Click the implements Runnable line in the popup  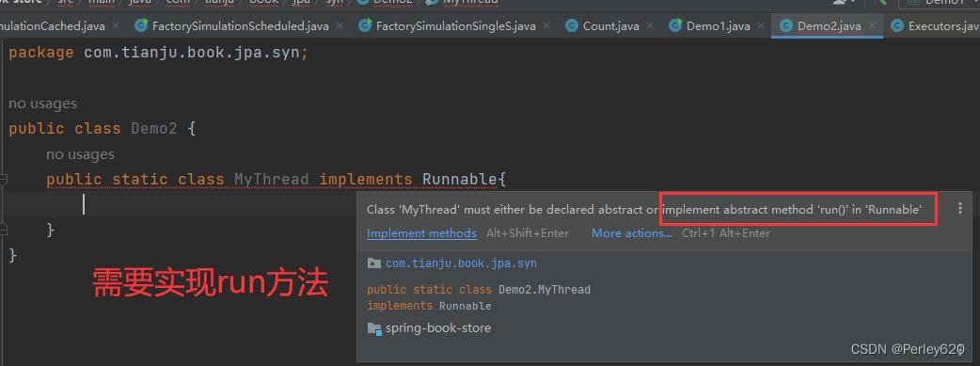coord(429,306)
